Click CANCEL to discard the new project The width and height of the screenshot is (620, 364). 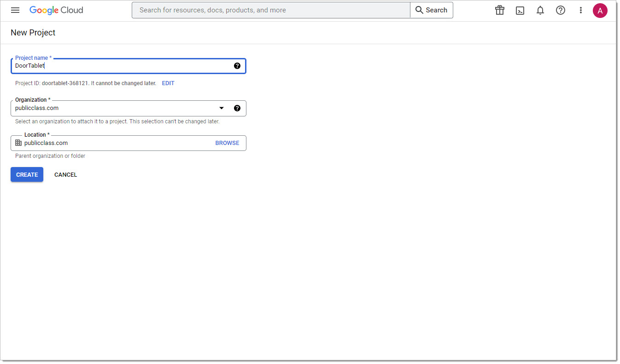65,175
